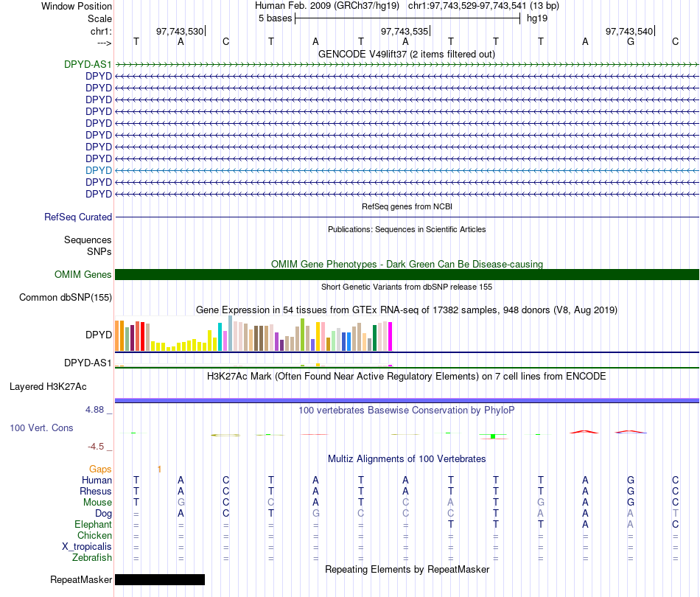Open 'Repeating Elements by RepeatMasker' track title
The width and height of the screenshot is (700, 597).
pyautogui.click(x=407, y=569)
